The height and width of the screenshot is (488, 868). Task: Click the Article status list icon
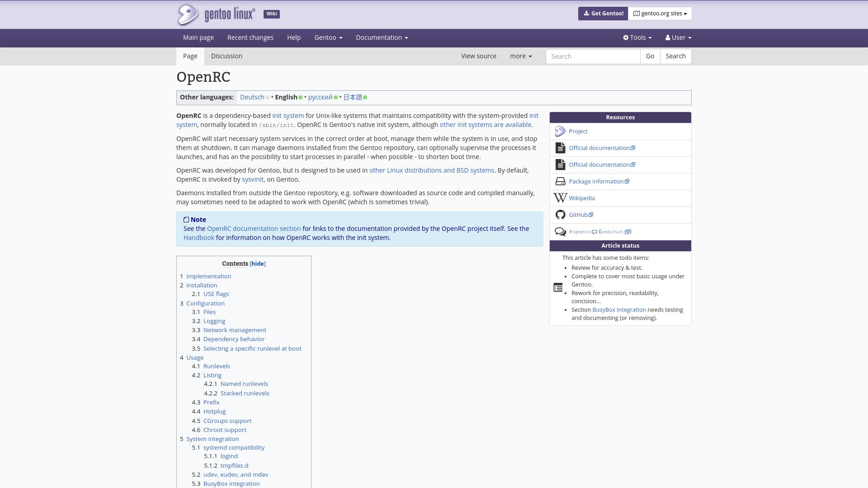[558, 288]
